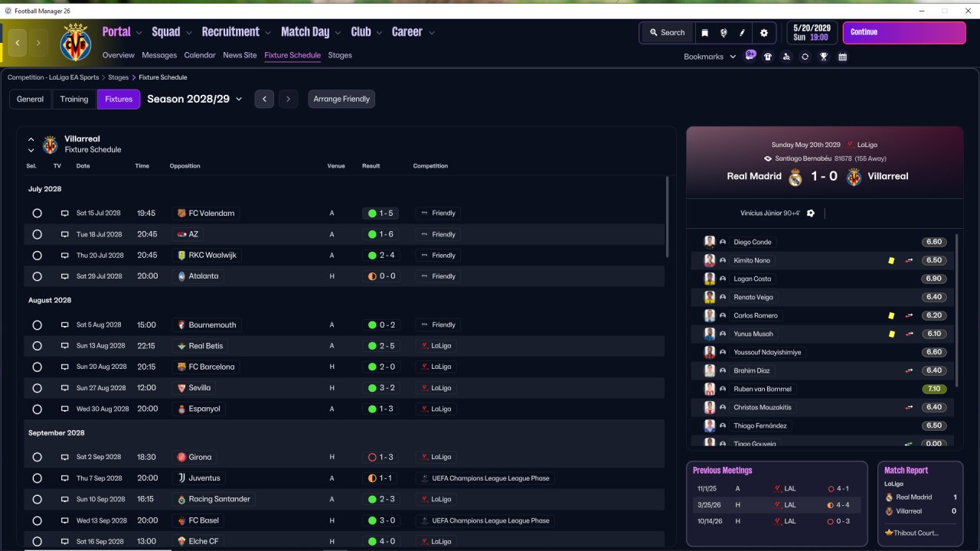980x551 pixels.
Task: Click Kimito Nono's yellow card icon
Action: pyautogui.click(x=891, y=261)
